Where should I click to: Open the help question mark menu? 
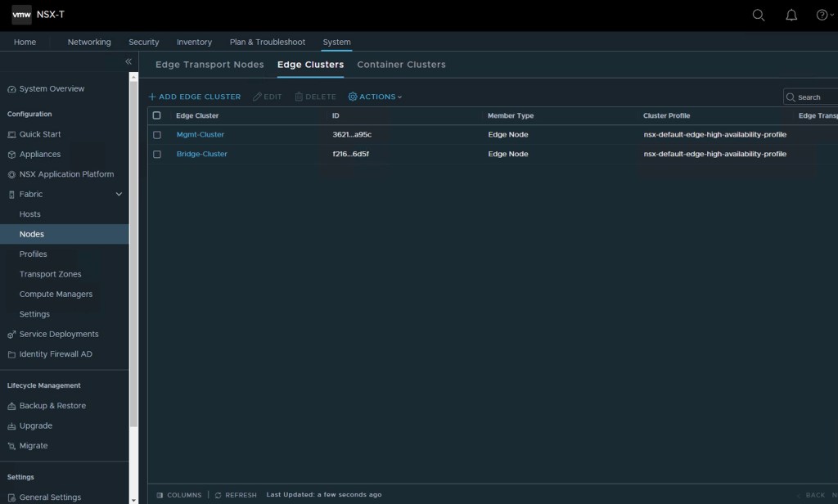click(822, 15)
